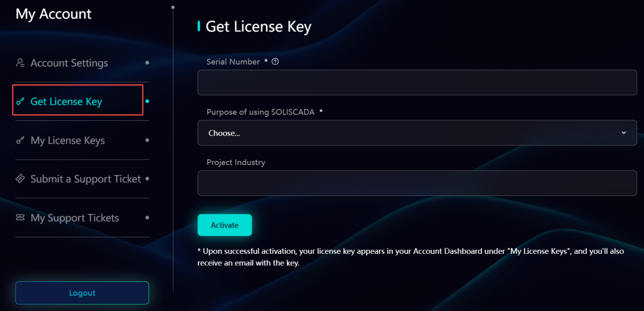Viewport: 644px width, 311px height.
Task: Open the Account Settings menu item
Action: coord(69,63)
